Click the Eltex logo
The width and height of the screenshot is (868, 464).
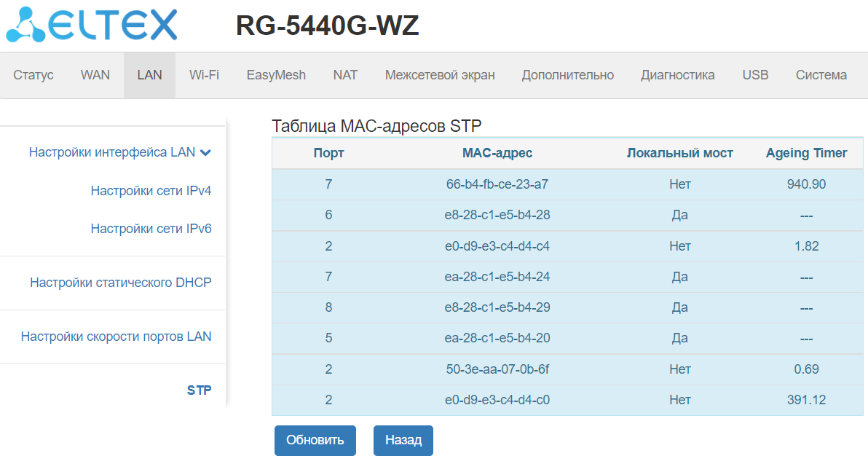[x=92, y=25]
